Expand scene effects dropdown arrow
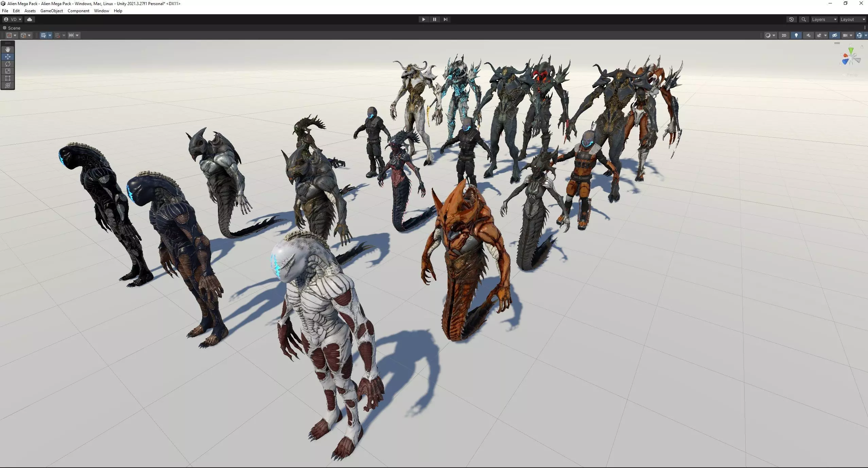This screenshot has height=468, width=868. point(825,35)
